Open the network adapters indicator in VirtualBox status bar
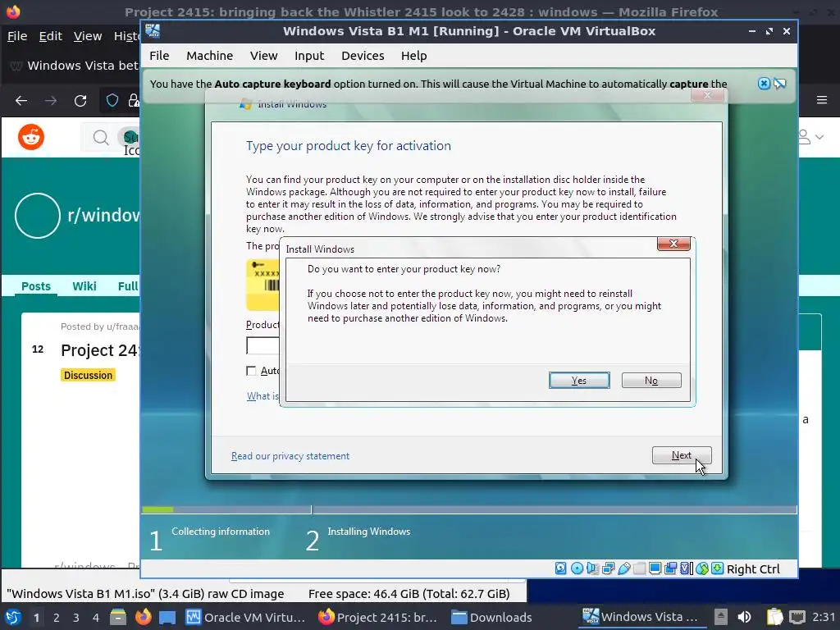The height and width of the screenshot is (630, 840). pyautogui.click(x=608, y=568)
